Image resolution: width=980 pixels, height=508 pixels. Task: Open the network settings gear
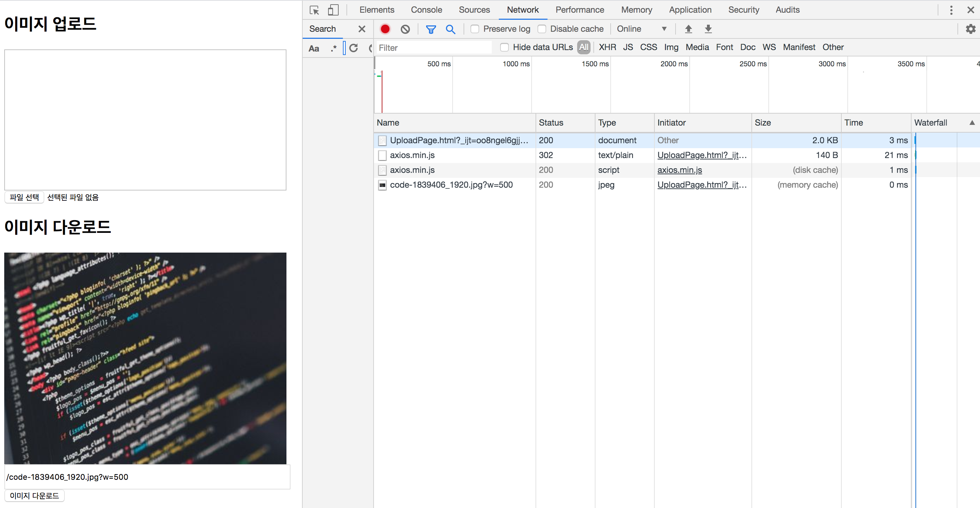tap(970, 29)
